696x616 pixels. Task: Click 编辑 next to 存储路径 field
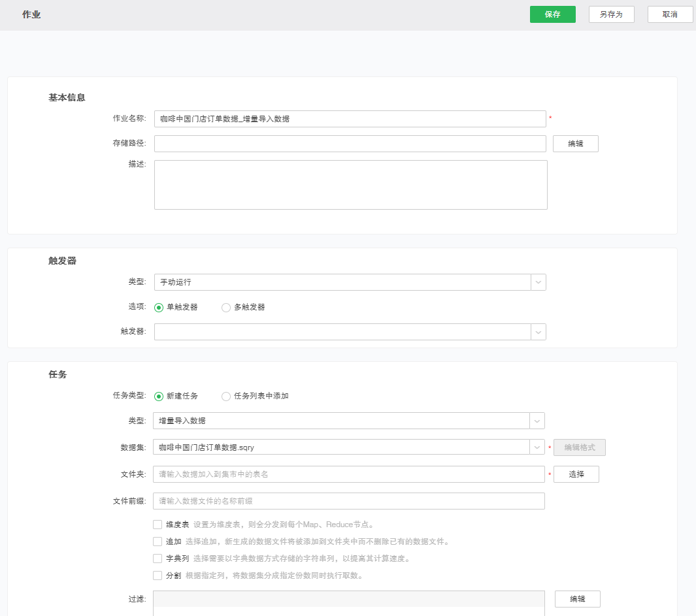coord(575,143)
